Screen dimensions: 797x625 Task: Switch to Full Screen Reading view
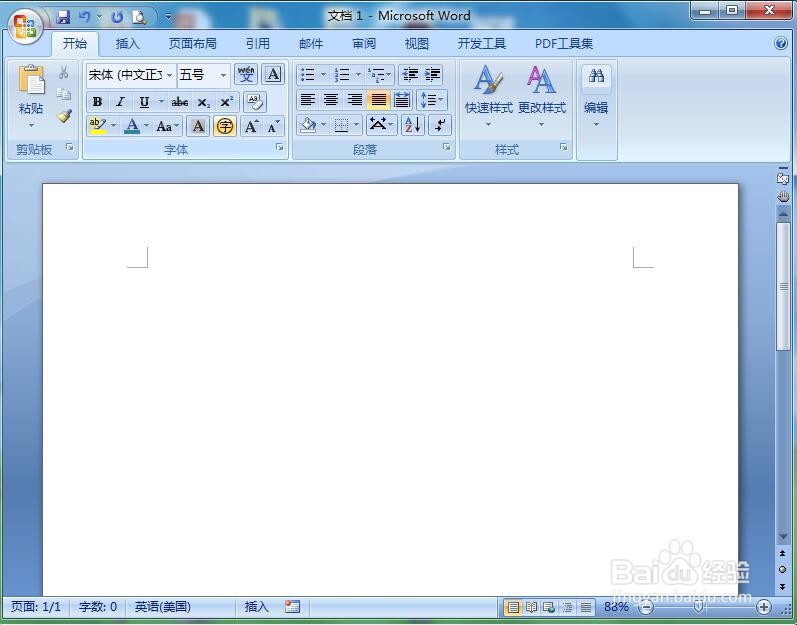click(531, 606)
